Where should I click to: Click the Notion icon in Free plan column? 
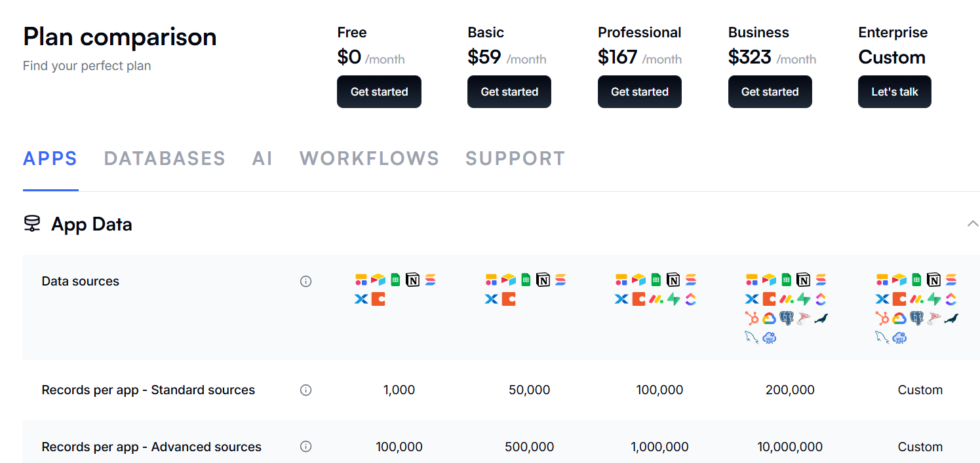(x=412, y=280)
